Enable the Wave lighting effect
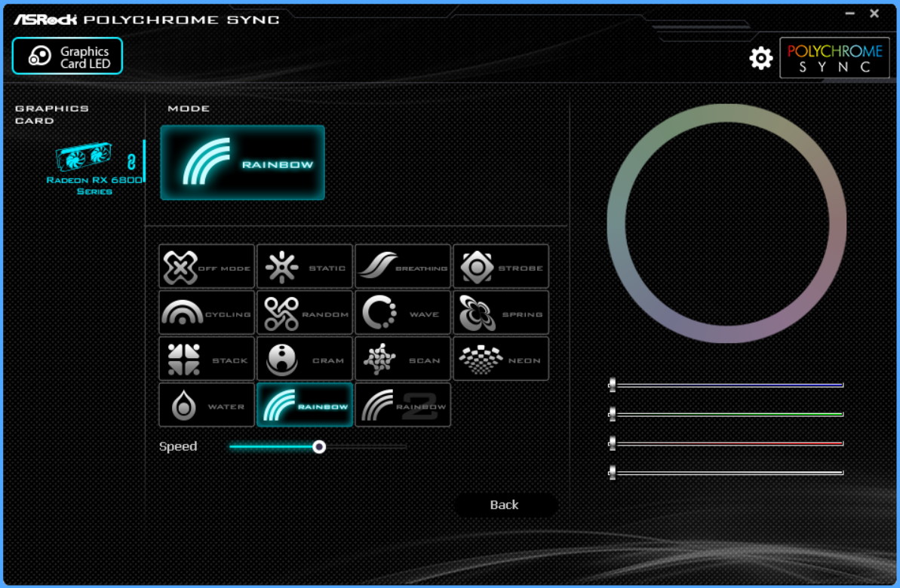 click(403, 313)
